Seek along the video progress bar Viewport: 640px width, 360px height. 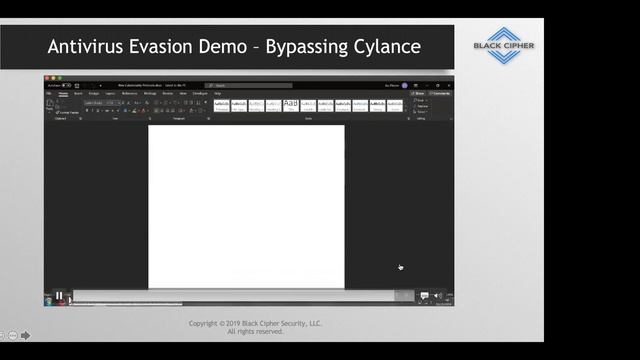[244, 296]
